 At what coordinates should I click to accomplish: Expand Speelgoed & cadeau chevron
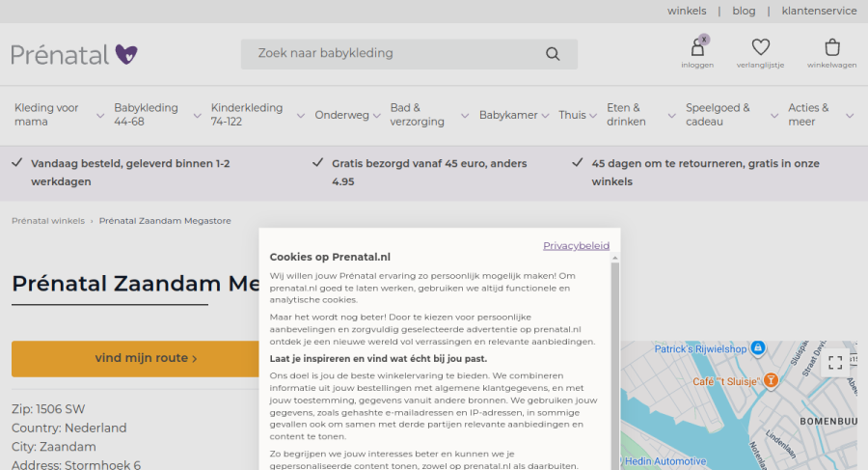(x=774, y=116)
